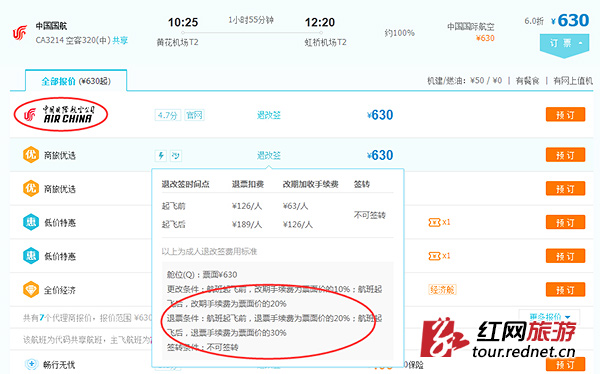Click the ¥189/人 refund fee value
This screenshot has height=374, width=600.
pos(247,224)
